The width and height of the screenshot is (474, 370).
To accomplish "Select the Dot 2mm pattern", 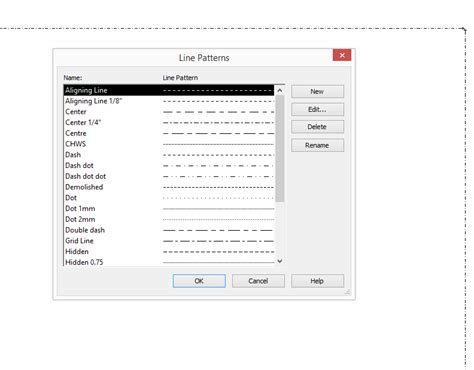I will tap(169, 219).
